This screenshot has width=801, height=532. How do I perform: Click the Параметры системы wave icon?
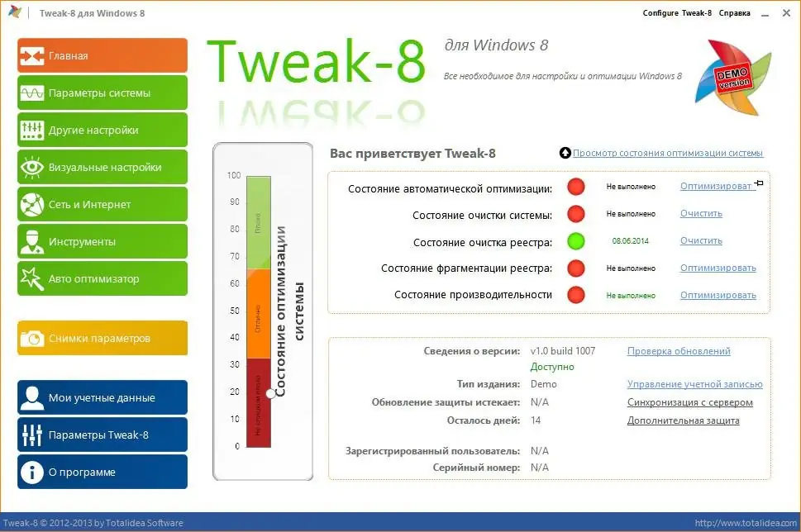(31, 93)
